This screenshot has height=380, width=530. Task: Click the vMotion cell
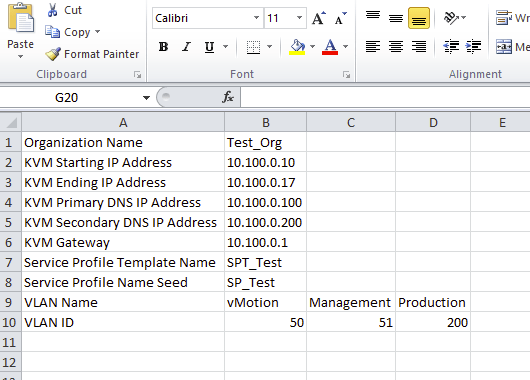click(266, 302)
